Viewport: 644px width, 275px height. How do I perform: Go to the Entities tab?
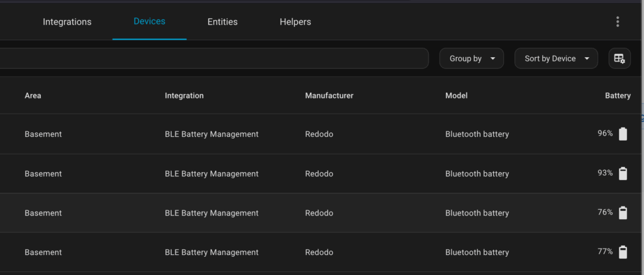click(x=223, y=22)
